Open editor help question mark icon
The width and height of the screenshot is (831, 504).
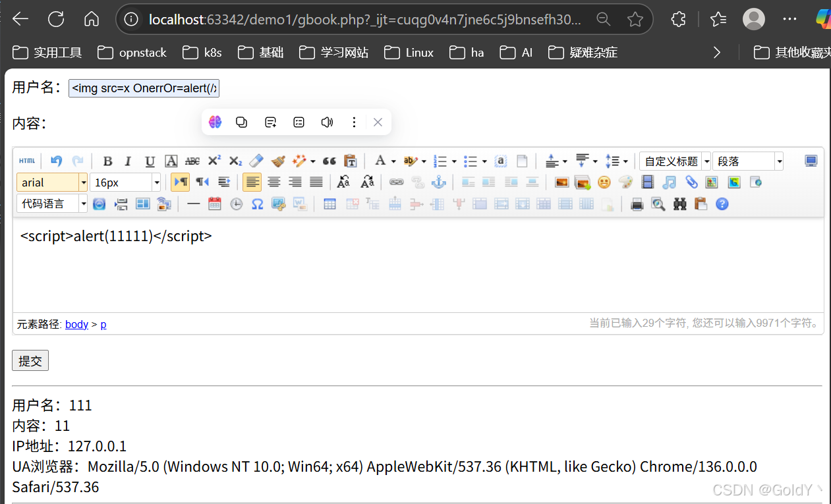pyautogui.click(x=722, y=204)
